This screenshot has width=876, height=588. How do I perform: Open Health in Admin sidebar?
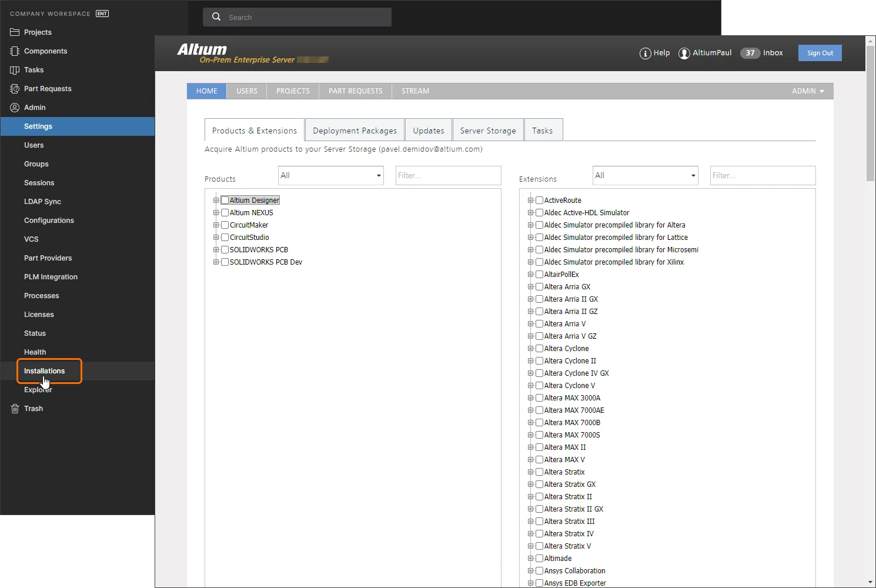click(35, 352)
